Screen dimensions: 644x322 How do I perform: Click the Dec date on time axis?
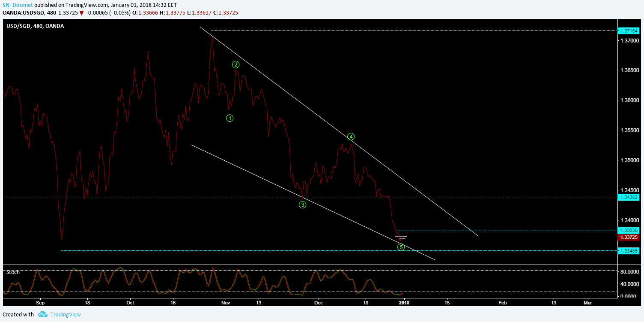coord(319,302)
